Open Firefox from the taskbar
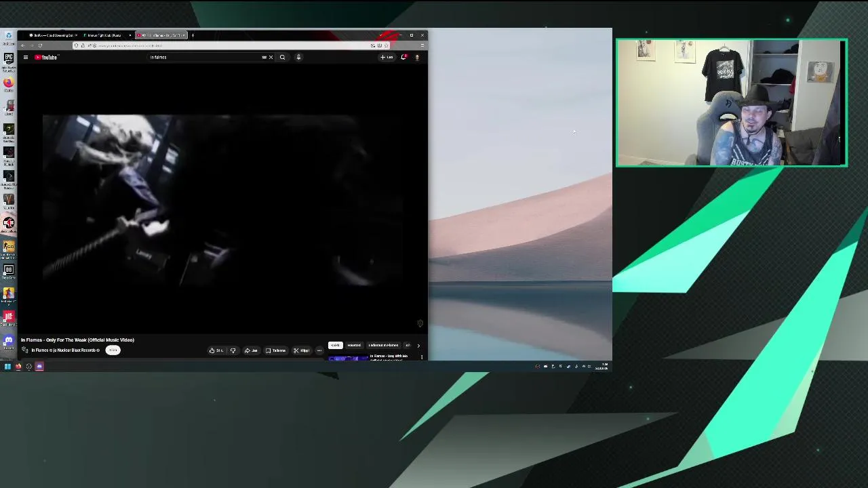This screenshot has height=488, width=868. coord(18,367)
